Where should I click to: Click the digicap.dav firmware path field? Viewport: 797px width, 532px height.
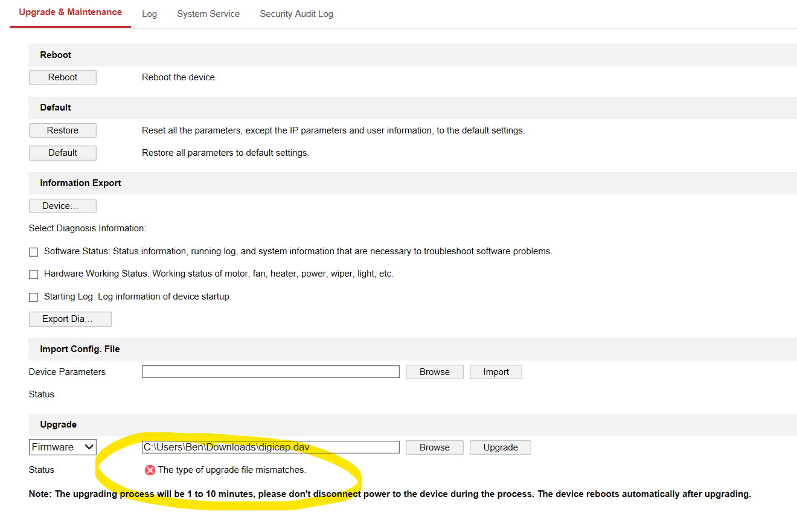pyautogui.click(x=270, y=447)
